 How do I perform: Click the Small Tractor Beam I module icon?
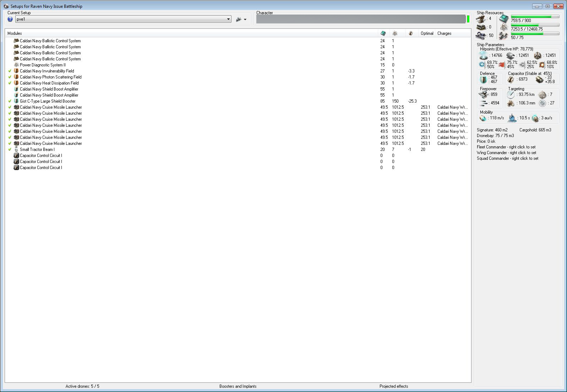tap(16, 149)
